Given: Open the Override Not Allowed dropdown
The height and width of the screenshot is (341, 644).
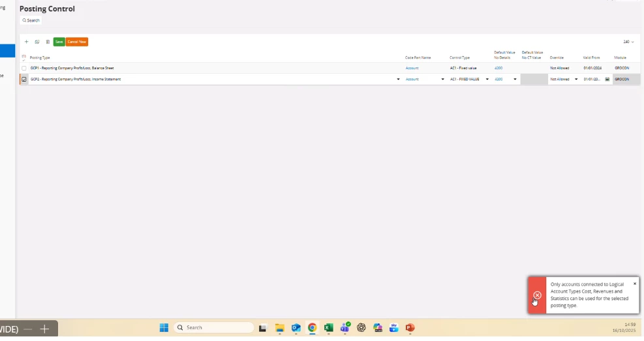Looking at the screenshot, I should 576,80.
